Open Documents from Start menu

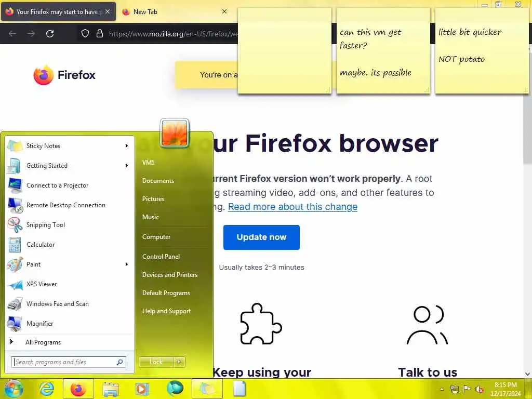coord(158,181)
